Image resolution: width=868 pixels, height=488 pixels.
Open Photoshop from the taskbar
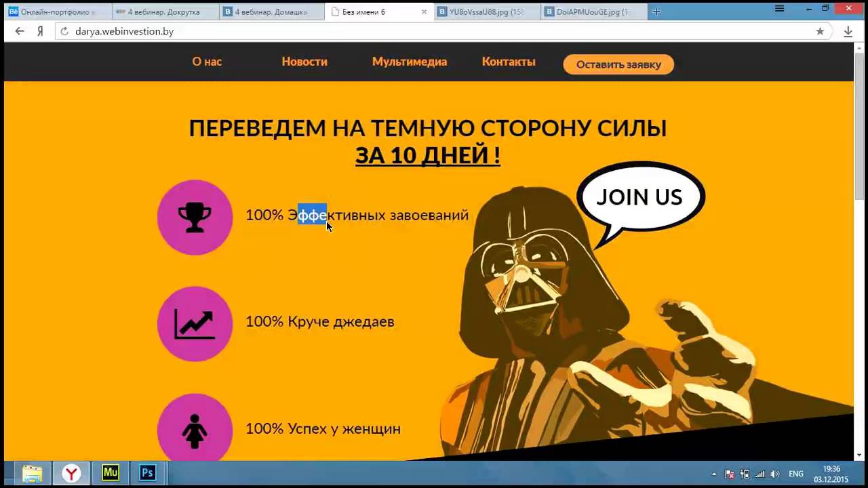coord(147,472)
